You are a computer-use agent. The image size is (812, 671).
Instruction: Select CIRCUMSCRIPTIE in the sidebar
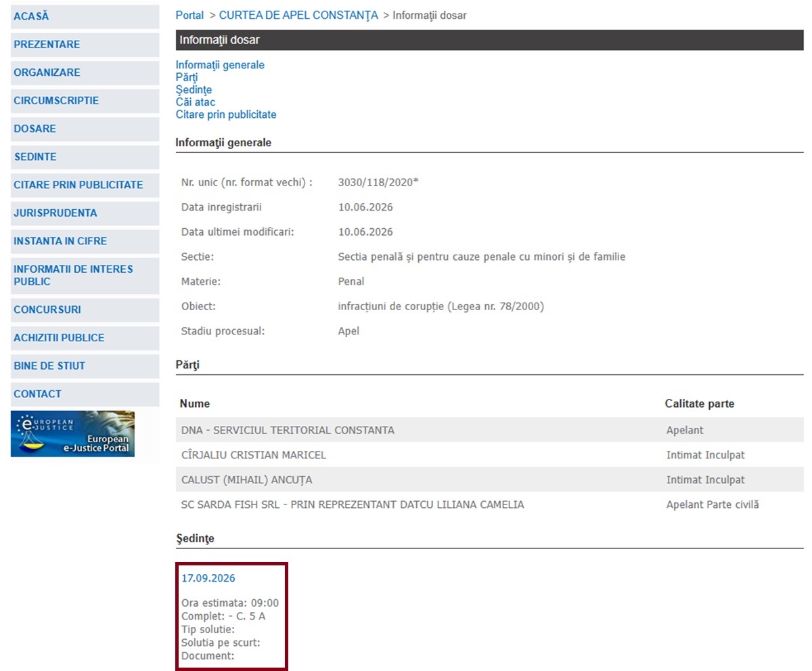pyautogui.click(x=85, y=101)
